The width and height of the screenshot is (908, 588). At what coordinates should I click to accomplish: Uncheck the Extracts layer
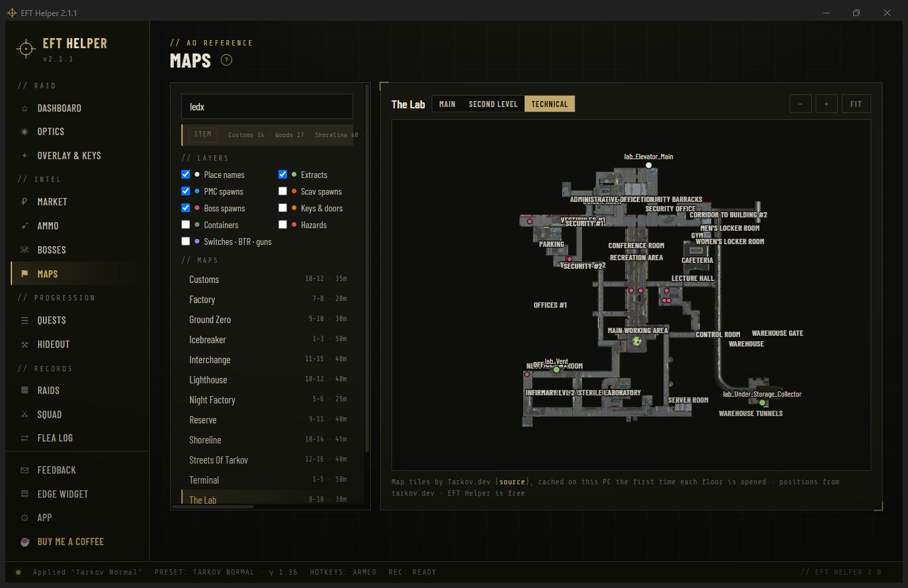click(283, 175)
